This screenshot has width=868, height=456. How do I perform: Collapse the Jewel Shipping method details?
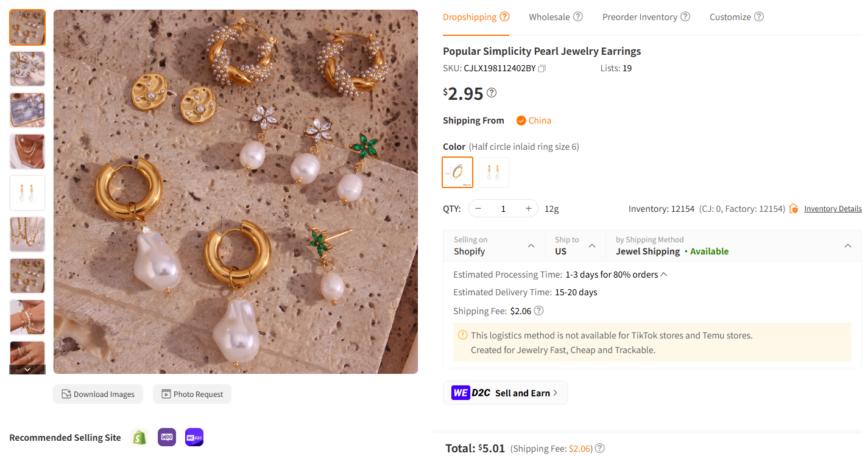click(847, 245)
